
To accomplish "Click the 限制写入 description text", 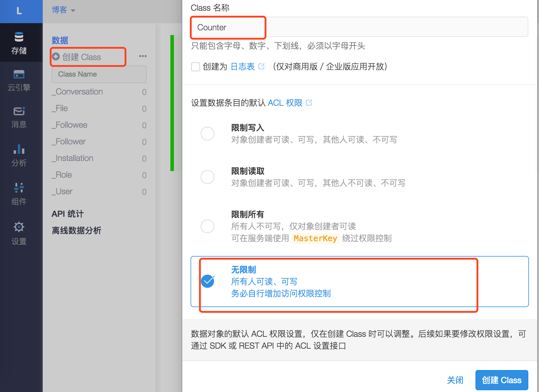I will coord(314,140).
